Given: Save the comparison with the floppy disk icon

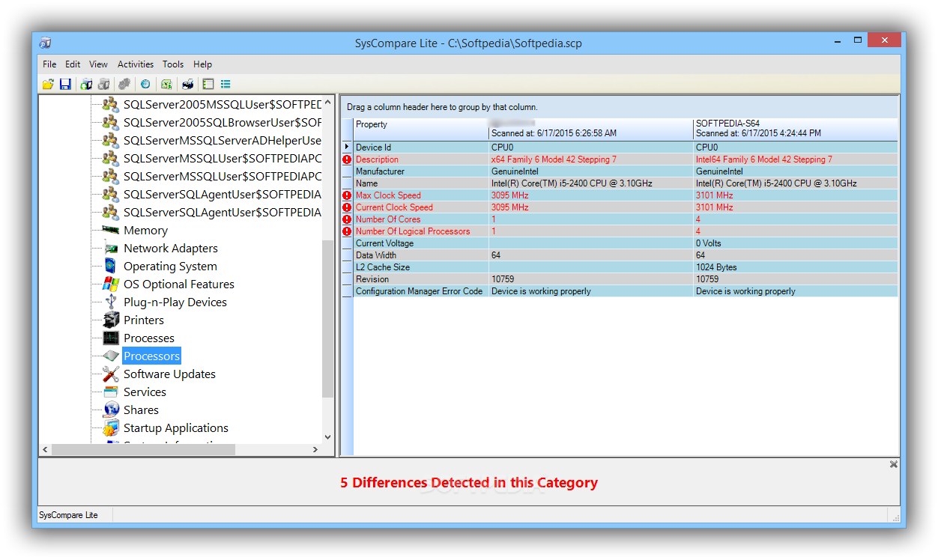Looking at the screenshot, I should 65,85.
